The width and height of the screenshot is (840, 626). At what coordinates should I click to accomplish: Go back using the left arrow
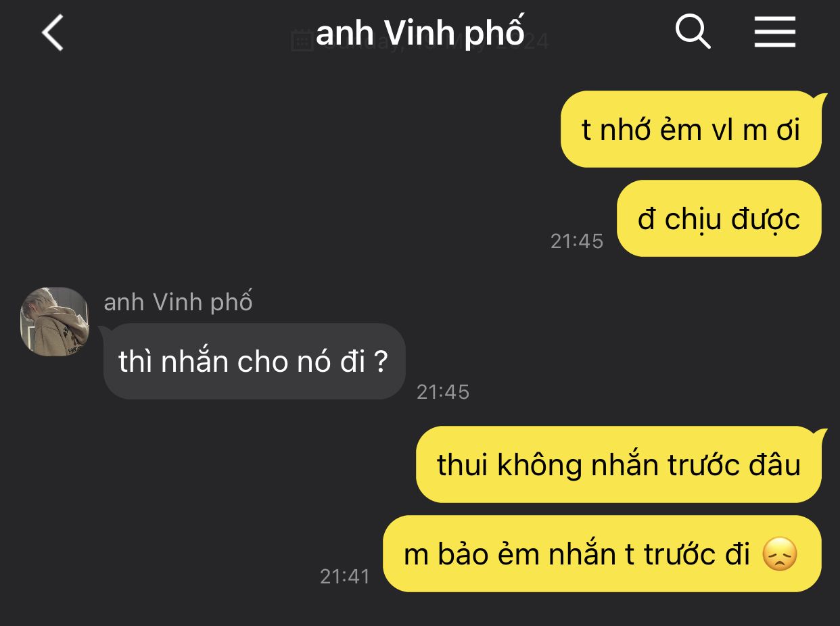tap(52, 32)
